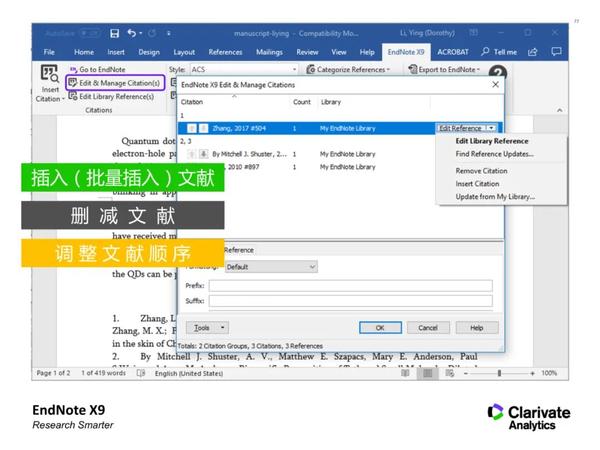Sort by the Library column header
This screenshot has height=450, width=600.
coord(331,102)
